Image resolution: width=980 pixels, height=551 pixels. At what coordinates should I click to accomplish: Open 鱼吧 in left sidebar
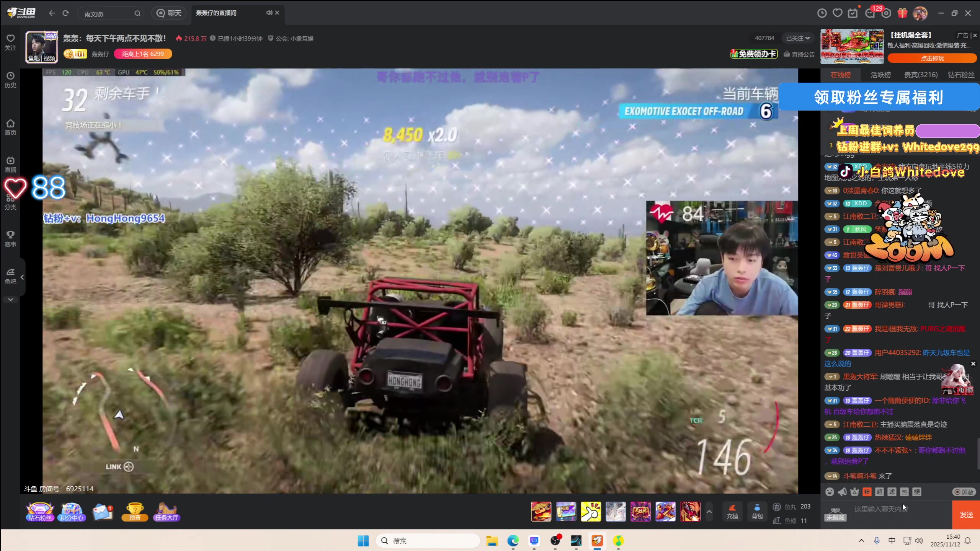[10, 276]
